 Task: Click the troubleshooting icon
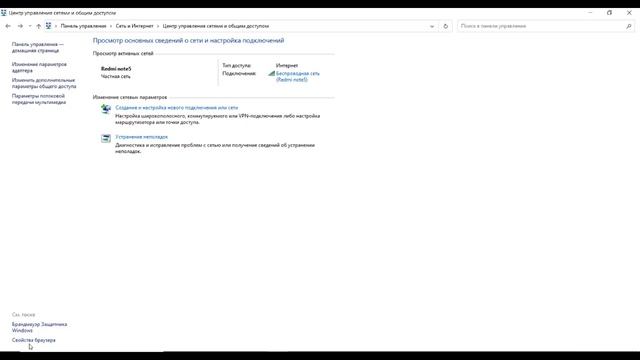pos(106,138)
